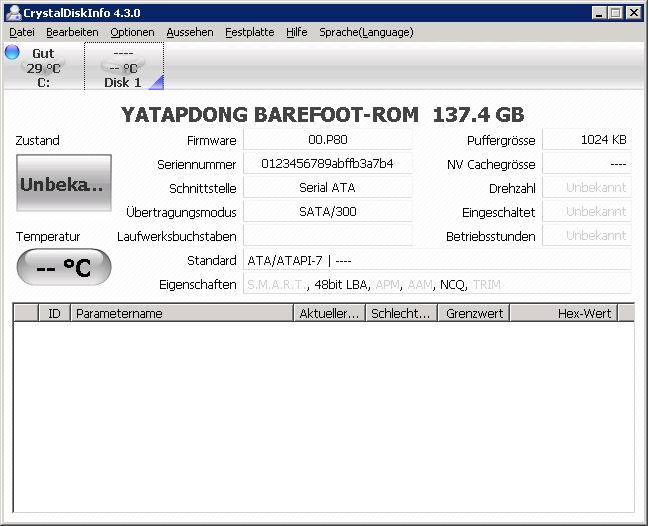Open the Aussehen menu
648x526 pixels.
pos(190,32)
